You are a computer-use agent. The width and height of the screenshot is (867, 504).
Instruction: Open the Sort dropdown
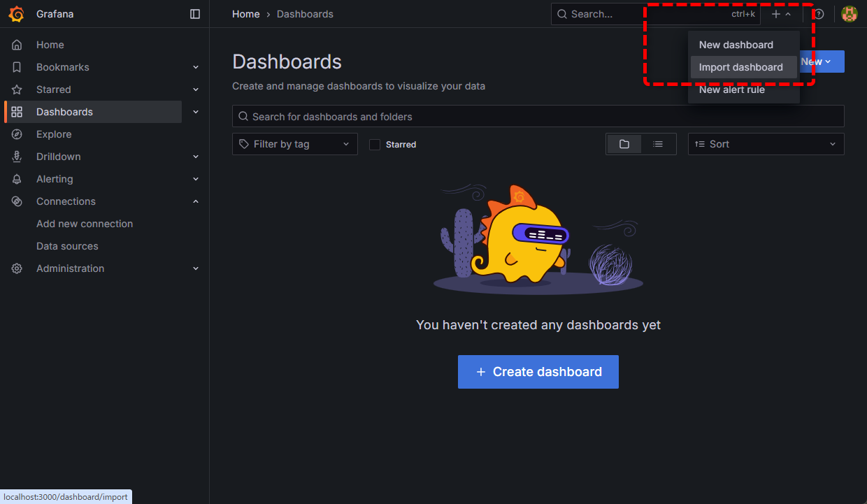click(x=766, y=144)
